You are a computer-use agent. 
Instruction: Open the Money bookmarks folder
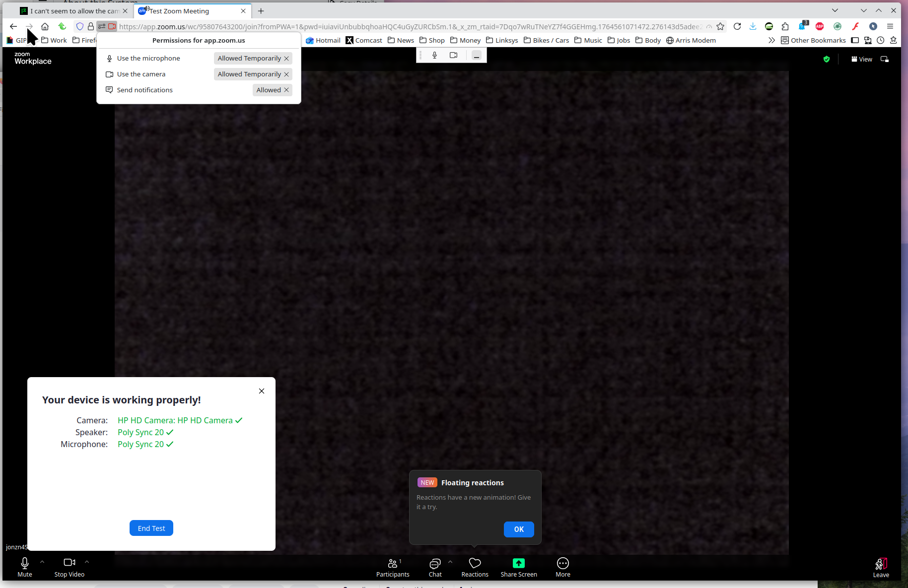click(x=465, y=40)
